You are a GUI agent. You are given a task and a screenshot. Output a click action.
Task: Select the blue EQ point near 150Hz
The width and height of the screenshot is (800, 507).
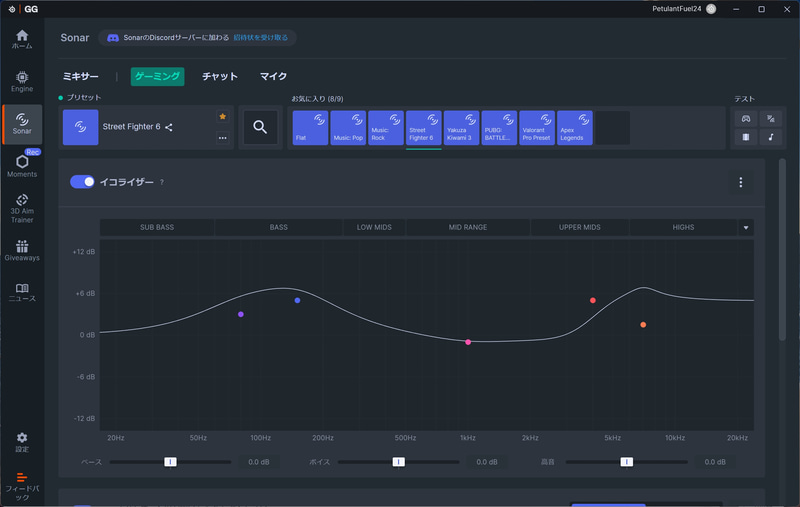[297, 300]
